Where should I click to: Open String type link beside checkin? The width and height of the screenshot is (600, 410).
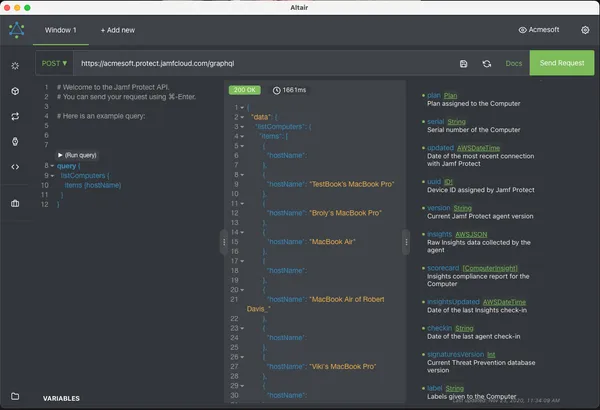pyautogui.click(x=464, y=328)
